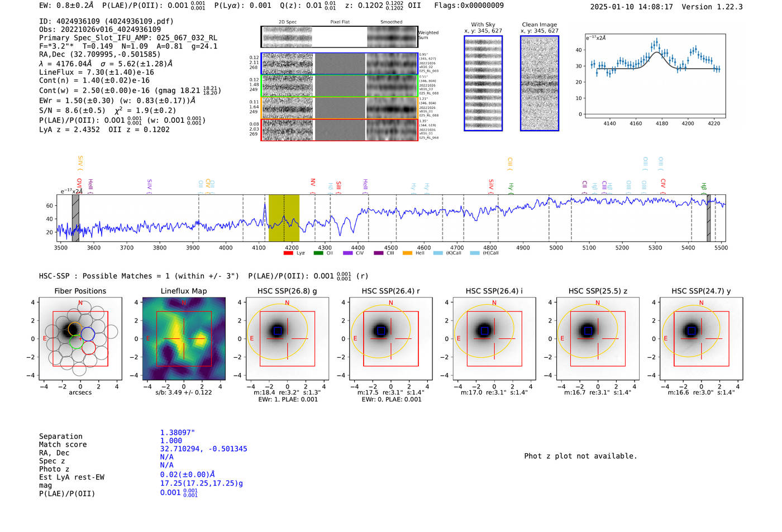The height and width of the screenshot is (532, 782).
Task: Click the (K)CaII light blue legend swatch
Action: coord(438,253)
